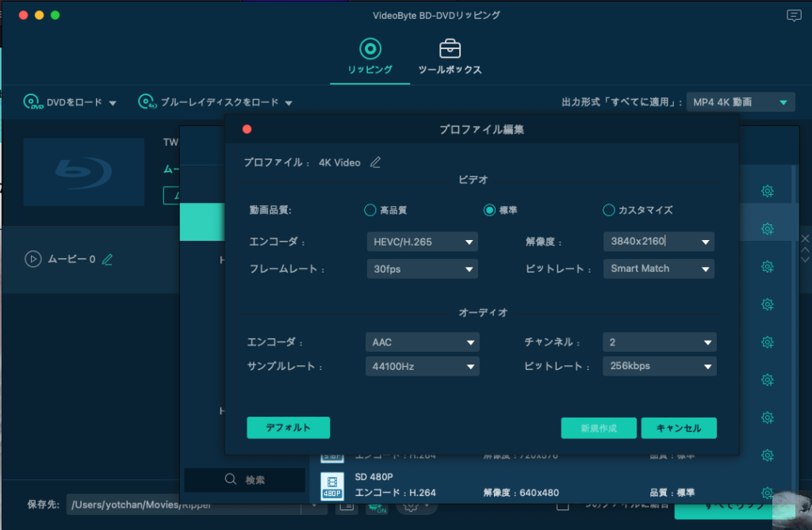Open the ツールボックス tab

(x=450, y=57)
